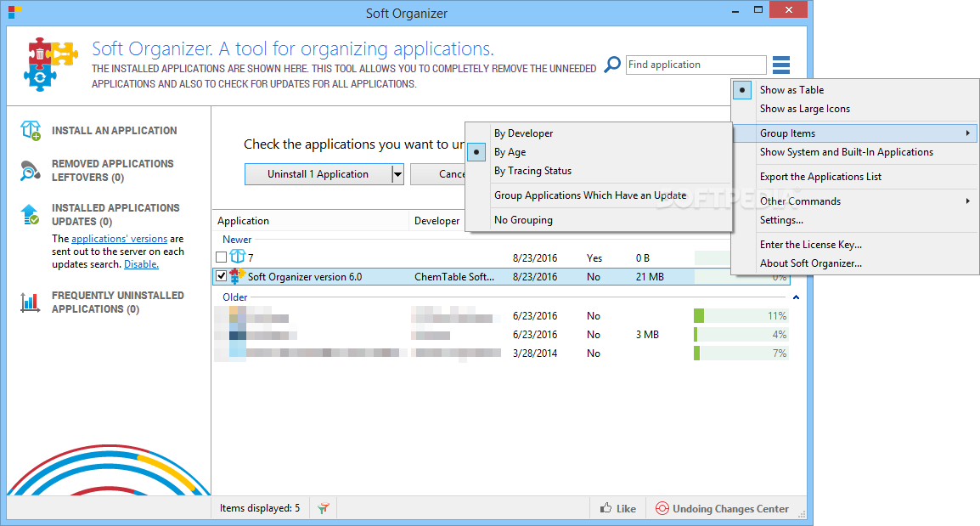Click the Install an Application box icon
980x526 pixels.
click(x=30, y=131)
